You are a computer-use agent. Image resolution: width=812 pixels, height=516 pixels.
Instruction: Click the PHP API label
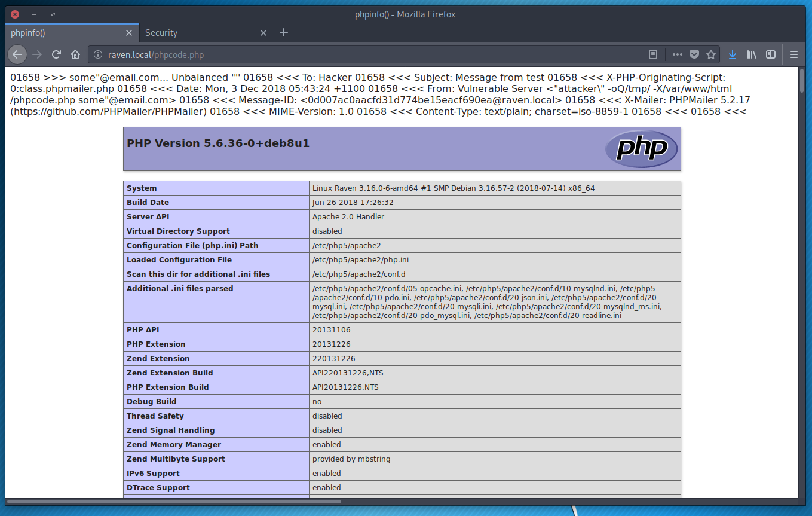point(143,330)
